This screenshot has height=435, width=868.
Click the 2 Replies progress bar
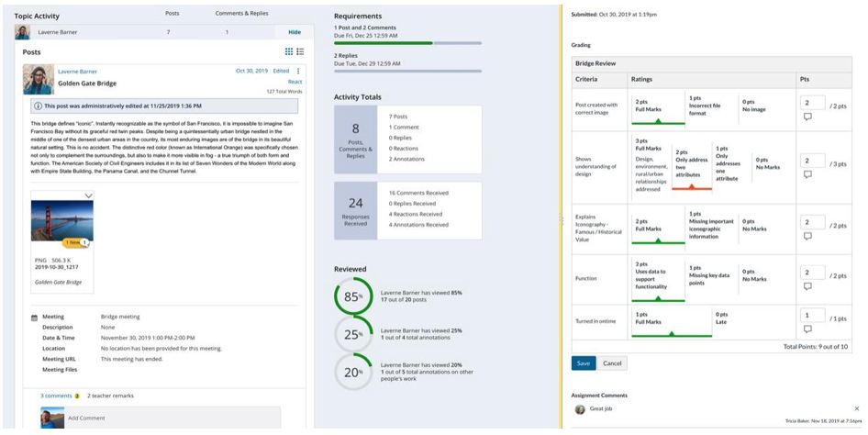[408, 71]
